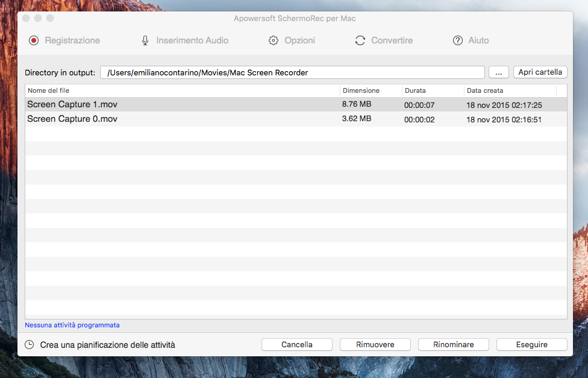Sort by 'Data creata' column header
The height and width of the screenshot is (378, 588).
(510, 90)
